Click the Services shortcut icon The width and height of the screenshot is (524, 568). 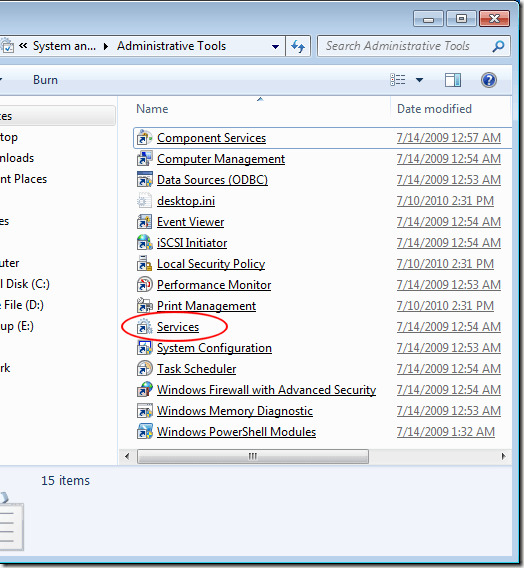pyautogui.click(x=145, y=327)
